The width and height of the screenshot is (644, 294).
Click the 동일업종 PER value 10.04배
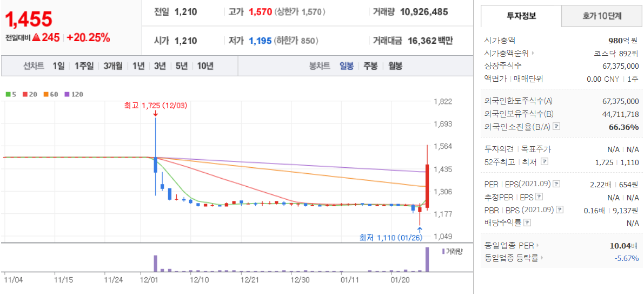point(625,245)
